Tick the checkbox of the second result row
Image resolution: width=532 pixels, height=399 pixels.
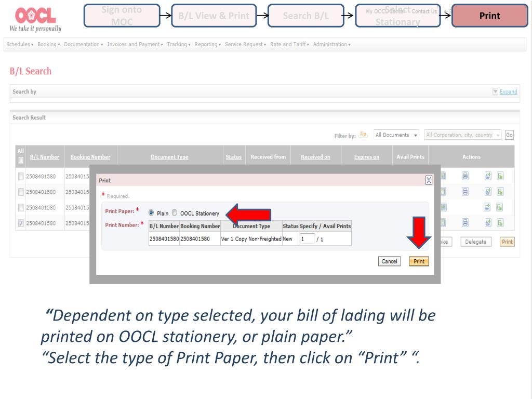(x=21, y=192)
